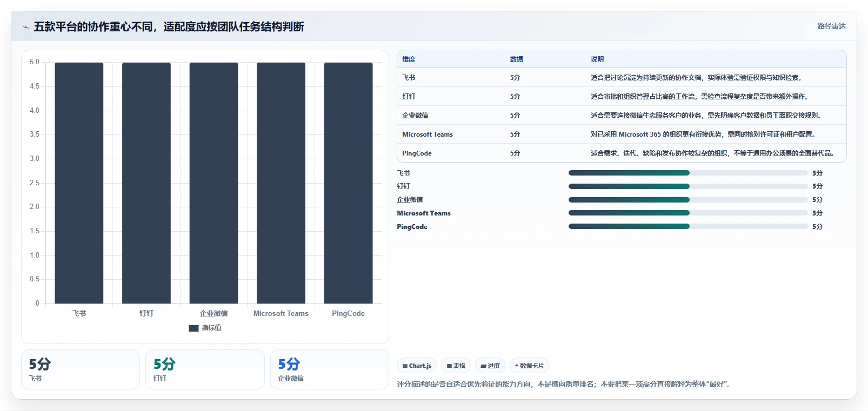Click the 飞书 description about 协作文档
This screenshot has width=868, height=411.
[x=698, y=78]
